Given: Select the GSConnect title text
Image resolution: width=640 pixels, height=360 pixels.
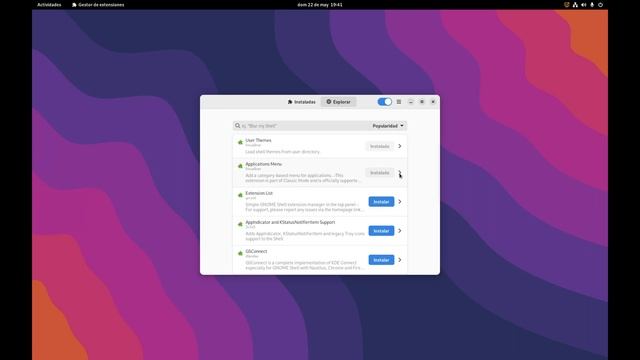Looking at the screenshot, I should [x=256, y=251].
